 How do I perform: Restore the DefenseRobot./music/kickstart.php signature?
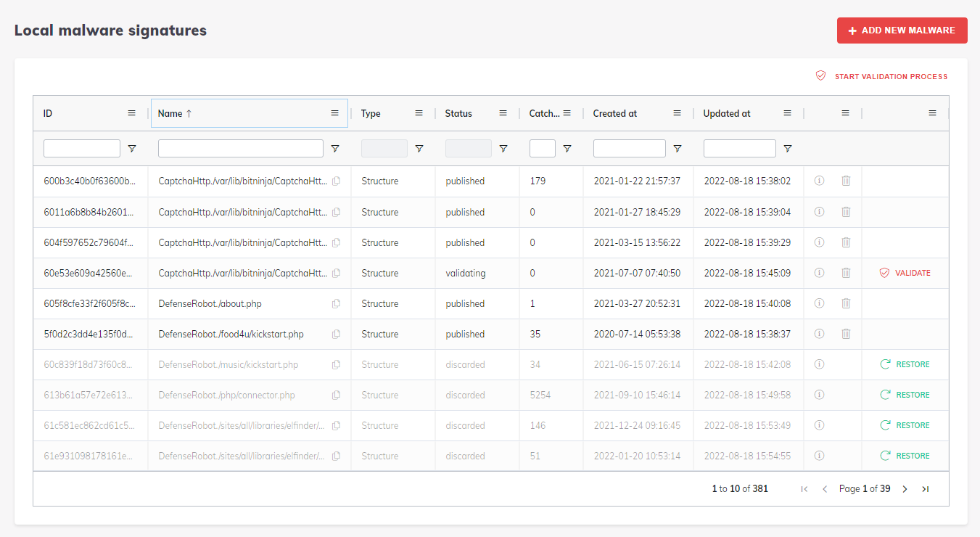[x=905, y=364]
